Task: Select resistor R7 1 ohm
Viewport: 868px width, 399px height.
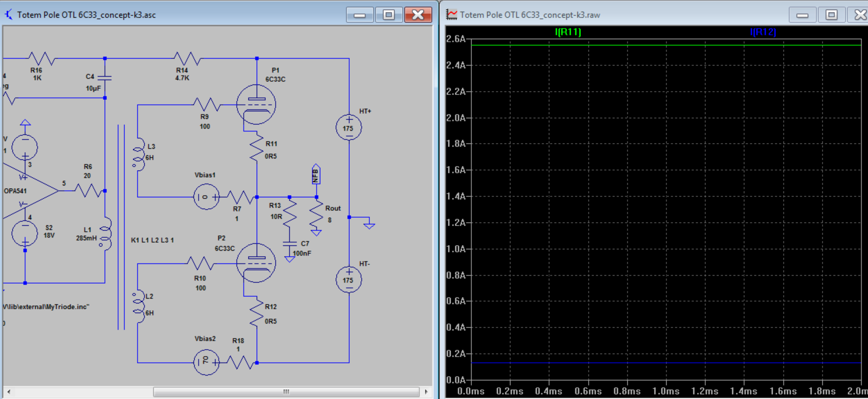Action: coord(240,197)
